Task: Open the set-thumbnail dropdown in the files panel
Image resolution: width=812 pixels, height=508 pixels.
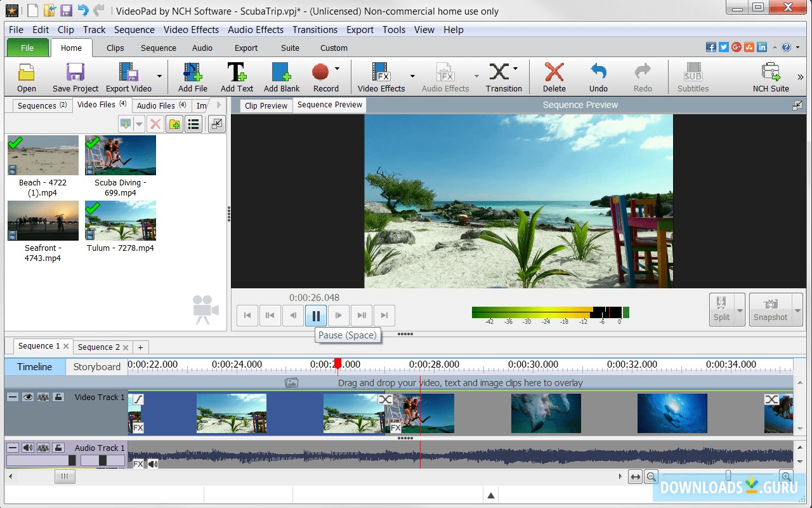Action: pos(140,124)
